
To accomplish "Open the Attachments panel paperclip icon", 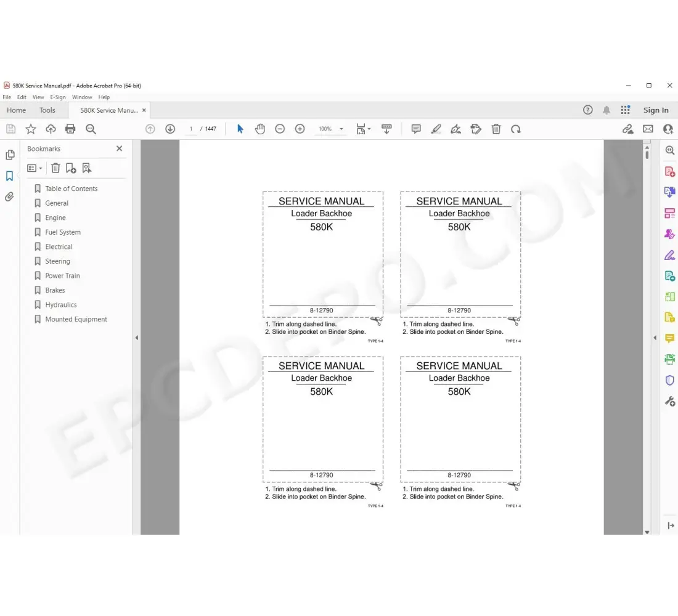I will [x=10, y=197].
